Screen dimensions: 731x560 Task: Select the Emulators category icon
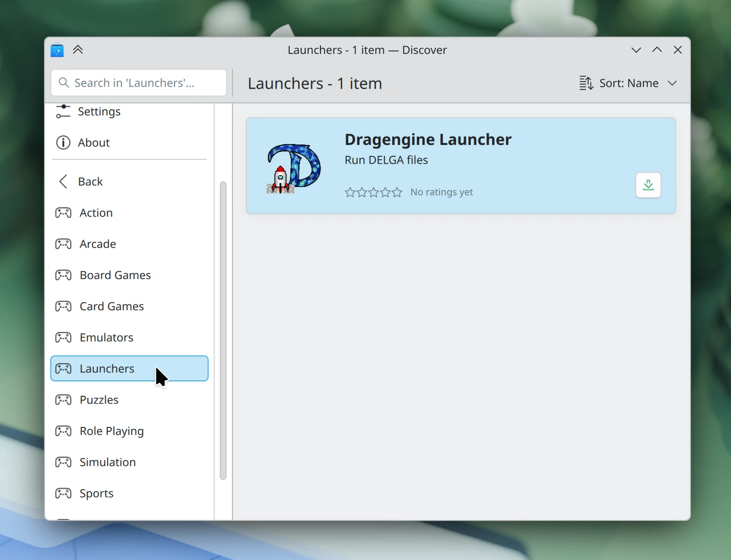tap(63, 337)
